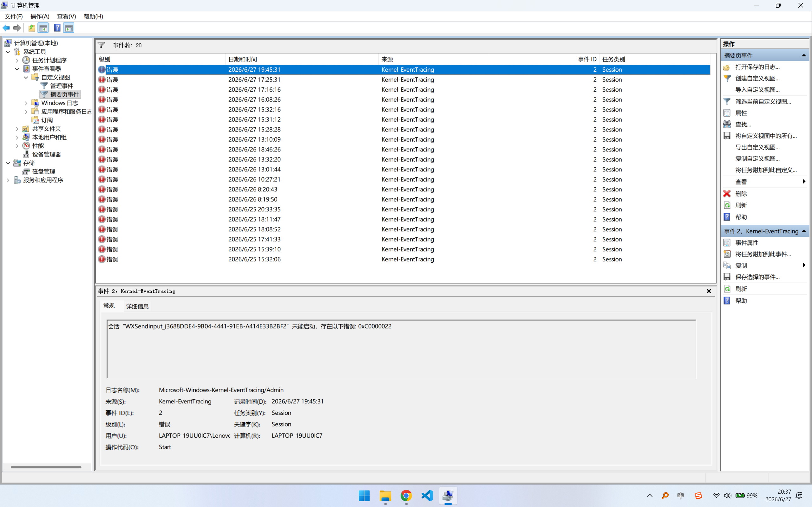
Task: Collapse the 摘要页事件 actions section
Action: tap(804, 55)
